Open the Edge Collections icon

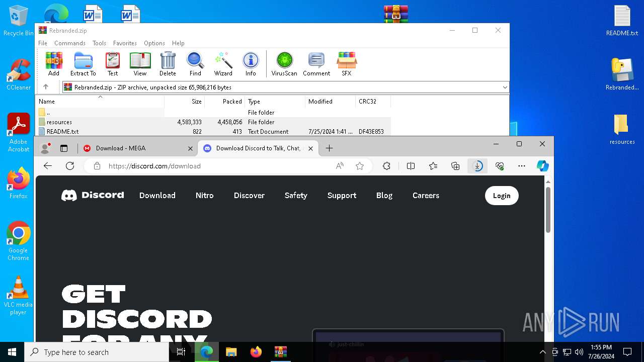[x=455, y=166]
